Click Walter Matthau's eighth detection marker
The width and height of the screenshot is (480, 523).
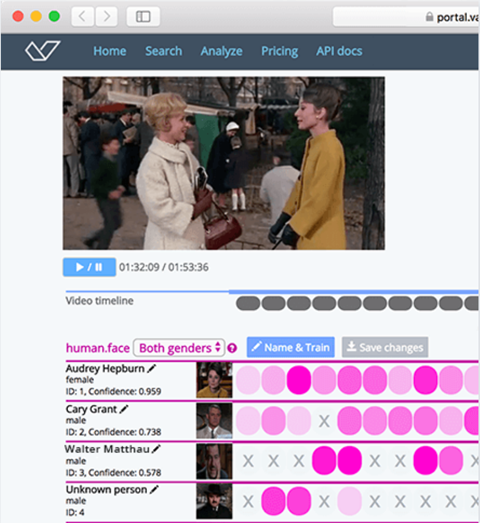pyautogui.click(x=425, y=461)
